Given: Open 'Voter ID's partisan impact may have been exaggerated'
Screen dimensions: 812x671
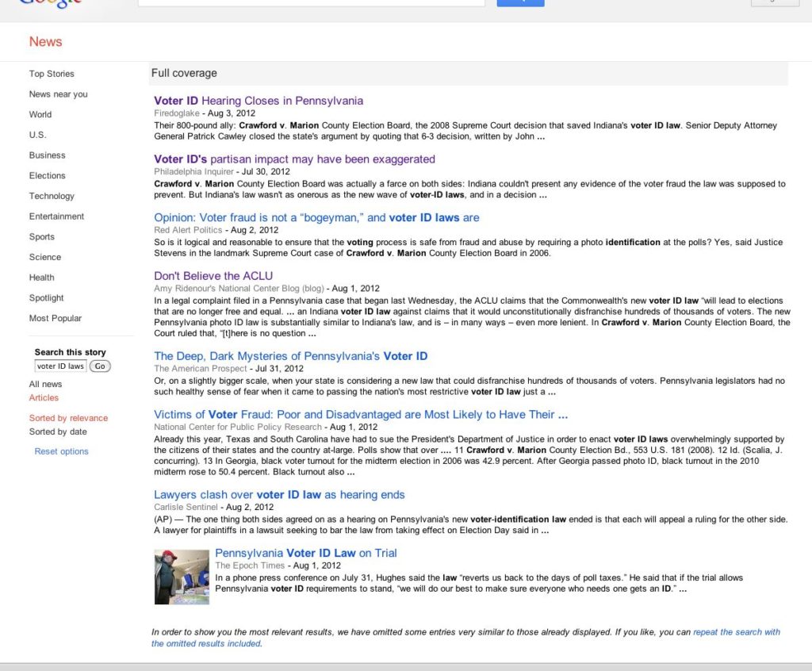Looking at the screenshot, I should pos(294,159).
